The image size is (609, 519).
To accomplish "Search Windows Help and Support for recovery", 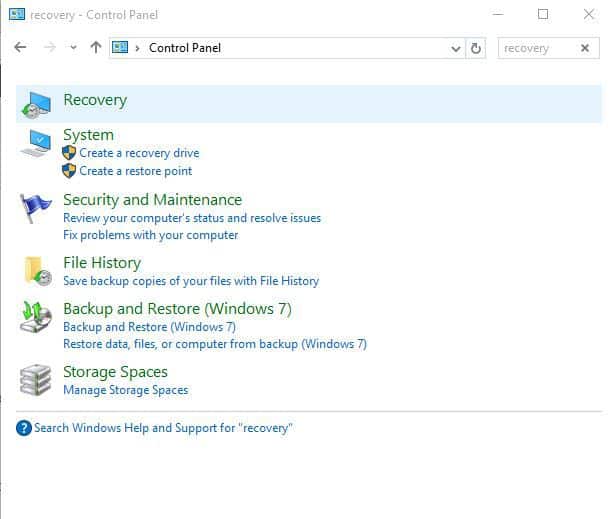I will [x=163, y=428].
